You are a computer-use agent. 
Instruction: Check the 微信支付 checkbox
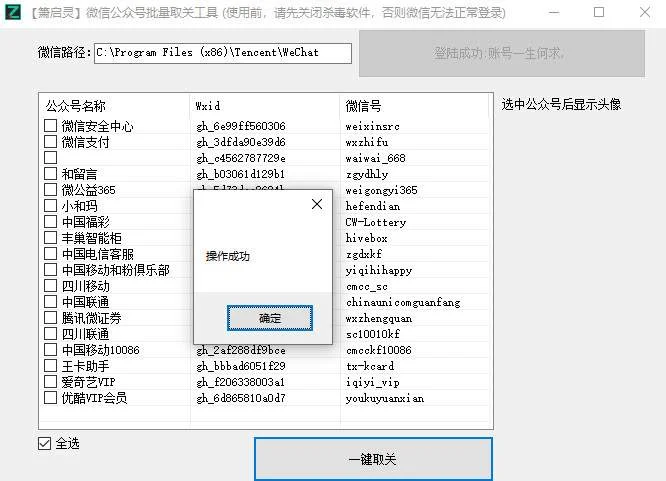51,141
